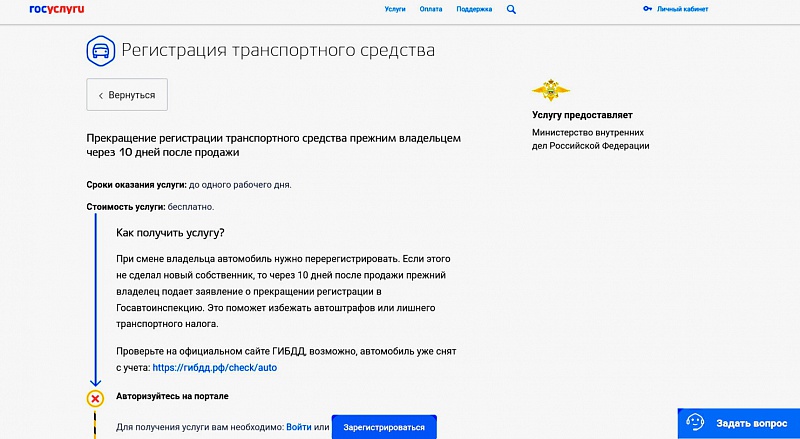The image size is (800, 439).
Task: Click the car icon beside the page title
Action: pos(98,50)
